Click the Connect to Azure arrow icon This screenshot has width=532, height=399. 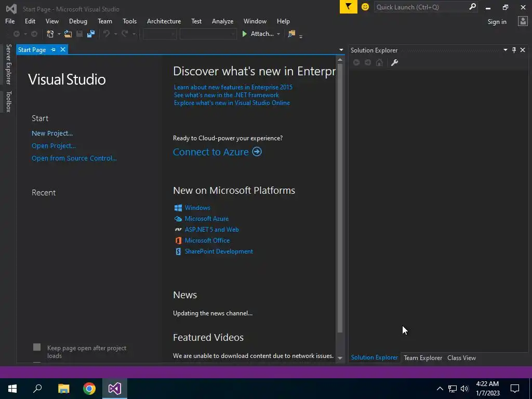[x=257, y=151]
